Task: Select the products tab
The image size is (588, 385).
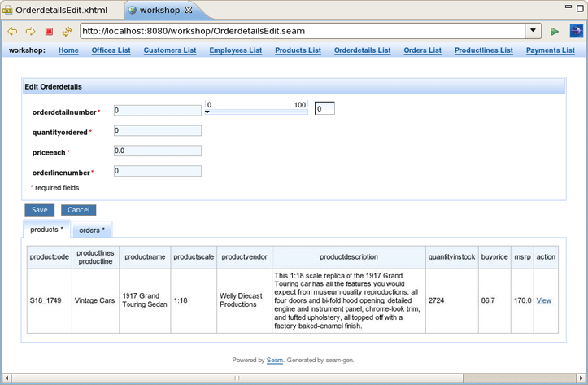Action: [x=46, y=230]
